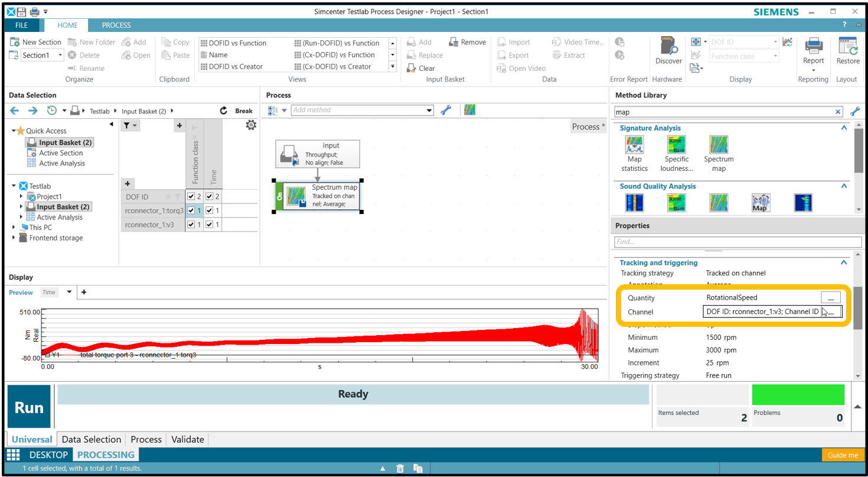
Task: Expand the This PC tree node
Action: pyautogui.click(x=14, y=227)
